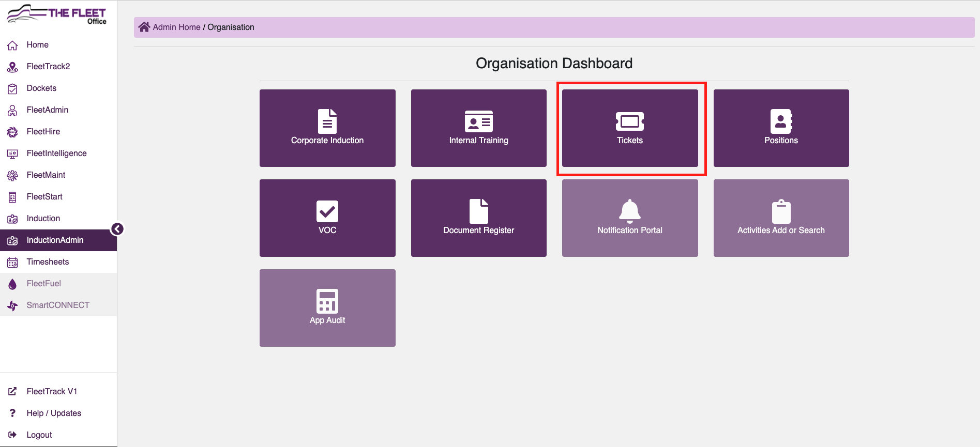
Task: Click the Document Register file icon
Action: point(479,211)
